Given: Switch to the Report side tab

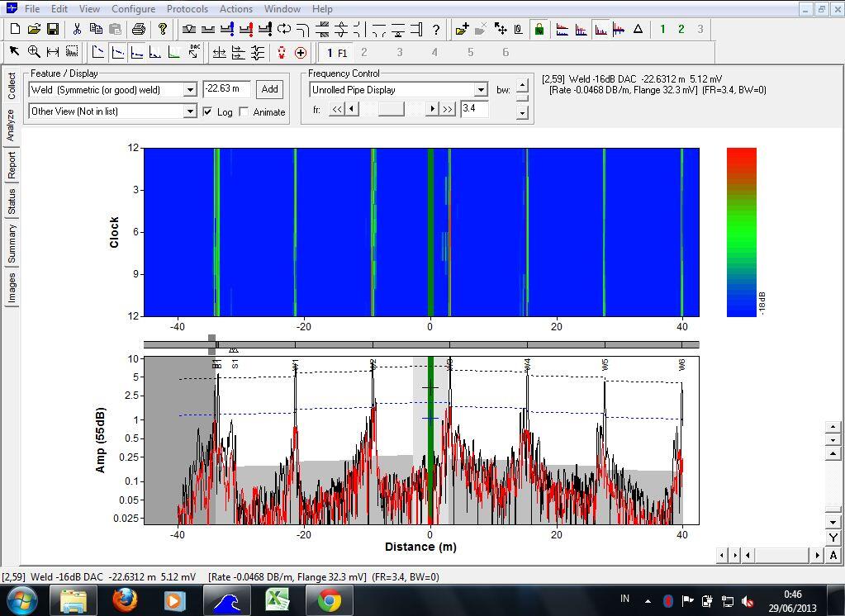Looking at the screenshot, I should [x=11, y=165].
